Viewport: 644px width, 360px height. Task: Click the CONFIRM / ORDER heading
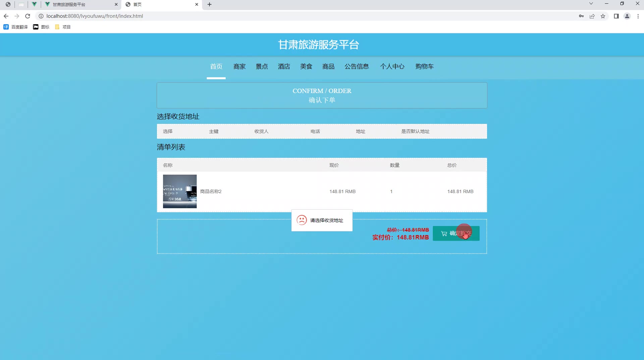[x=322, y=91]
